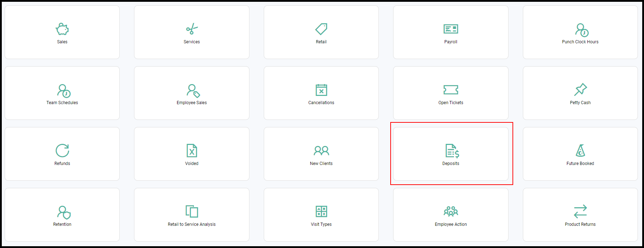Open the Services scissors icon
This screenshot has width=644, height=248.
pyautogui.click(x=192, y=29)
